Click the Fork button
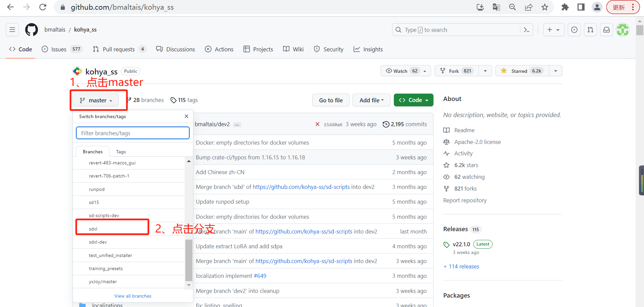The image size is (644, 307). [457, 71]
